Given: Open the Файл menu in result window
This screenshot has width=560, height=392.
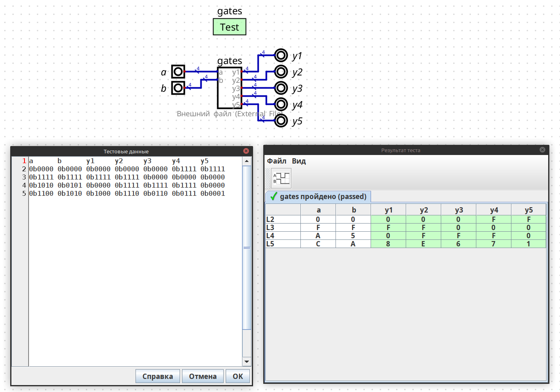Looking at the screenshot, I should coord(277,161).
